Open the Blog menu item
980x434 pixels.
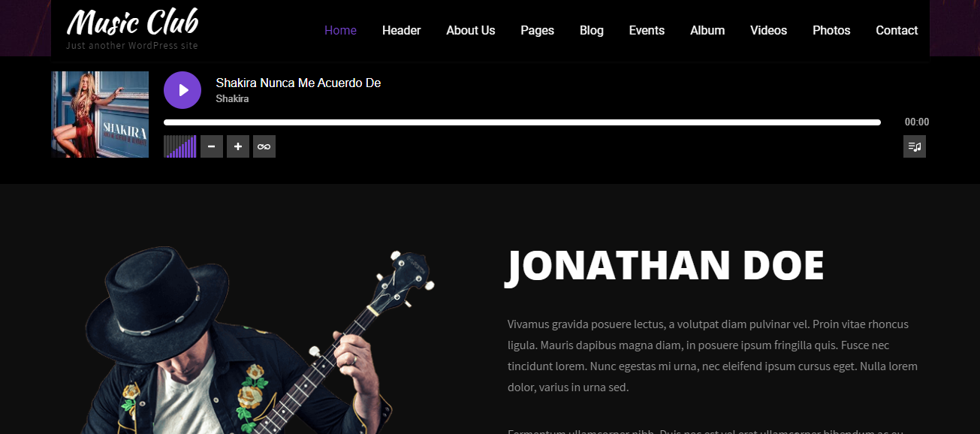point(592,30)
